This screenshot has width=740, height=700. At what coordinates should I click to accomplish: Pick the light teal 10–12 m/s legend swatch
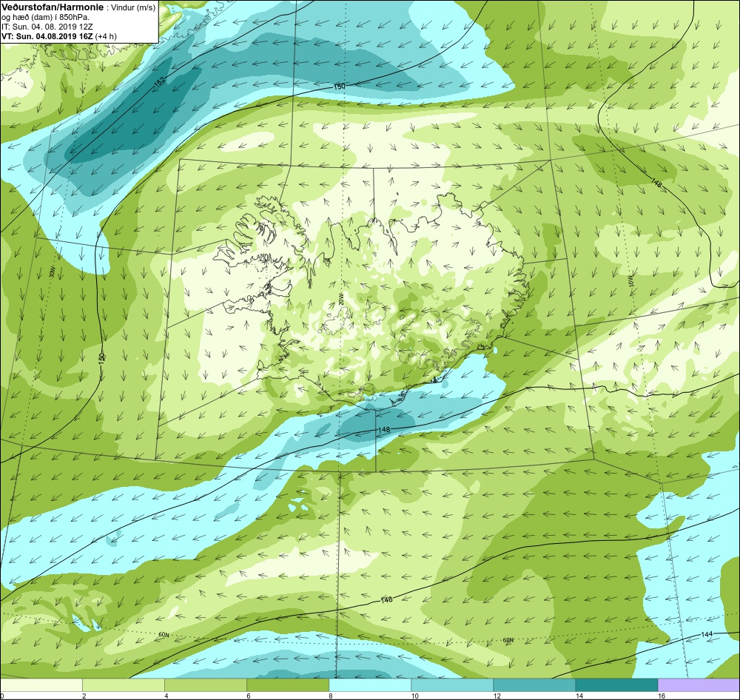pyautogui.click(x=451, y=685)
